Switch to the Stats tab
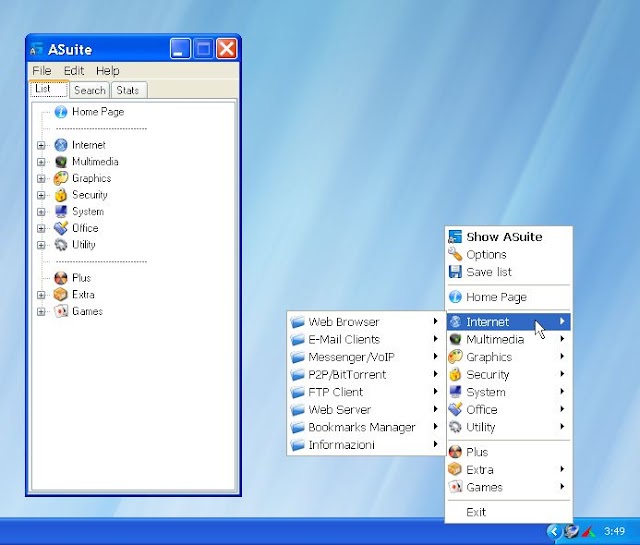Screen dimensions: 640x545 point(128,90)
